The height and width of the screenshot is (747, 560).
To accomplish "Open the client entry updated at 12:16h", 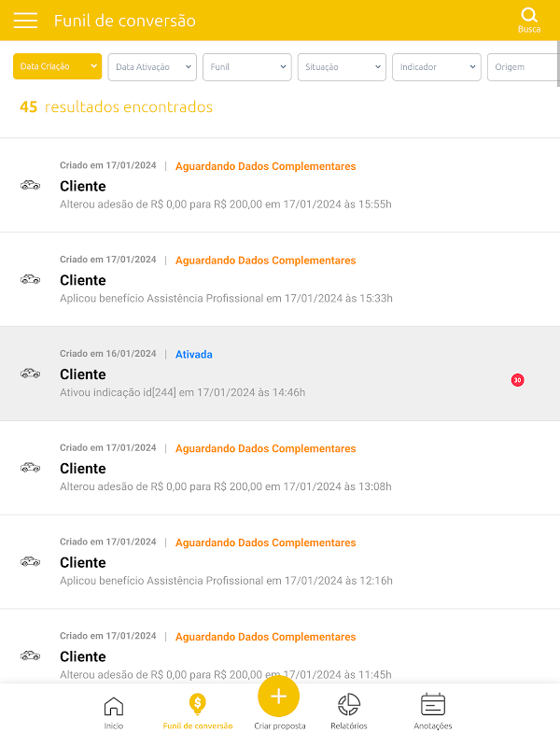I will (x=280, y=562).
